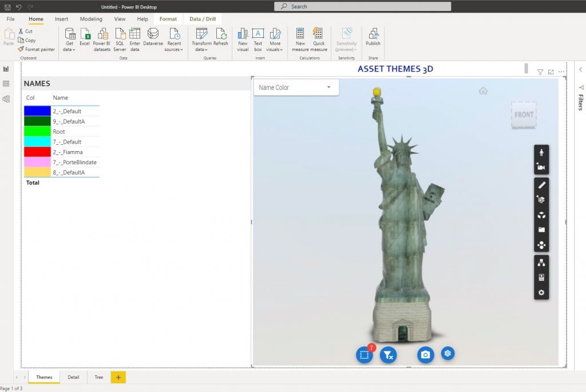The width and height of the screenshot is (586, 392).
Task: Add a new page with plus button
Action: pyautogui.click(x=118, y=378)
